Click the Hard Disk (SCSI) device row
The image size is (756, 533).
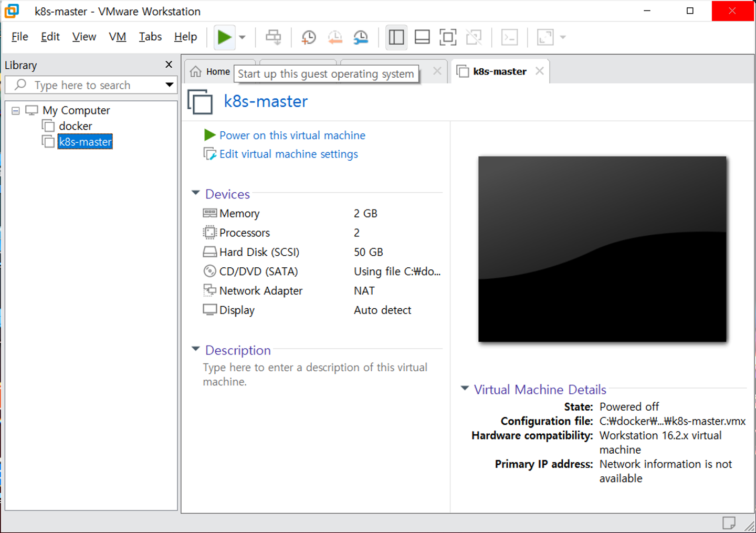tap(321, 252)
